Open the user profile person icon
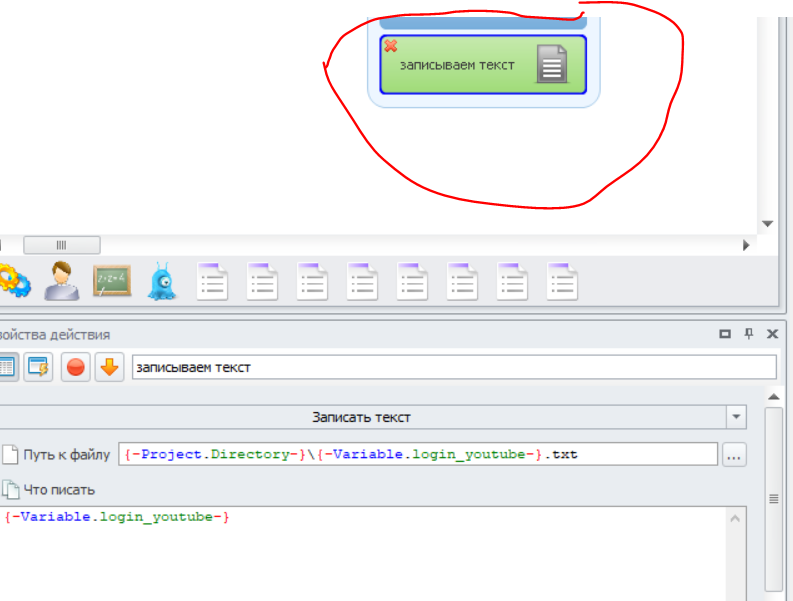Image resolution: width=793 pixels, height=601 pixels. pyautogui.click(x=61, y=281)
